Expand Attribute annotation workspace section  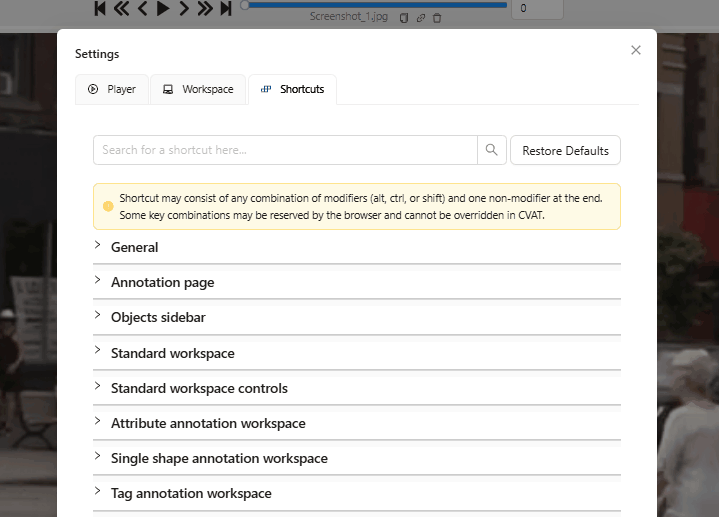357,423
